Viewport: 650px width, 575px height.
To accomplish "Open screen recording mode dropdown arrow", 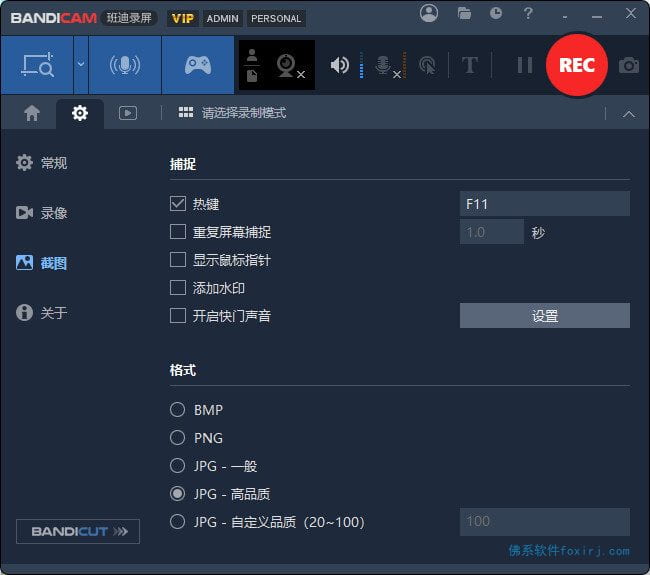I will pos(81,65).
